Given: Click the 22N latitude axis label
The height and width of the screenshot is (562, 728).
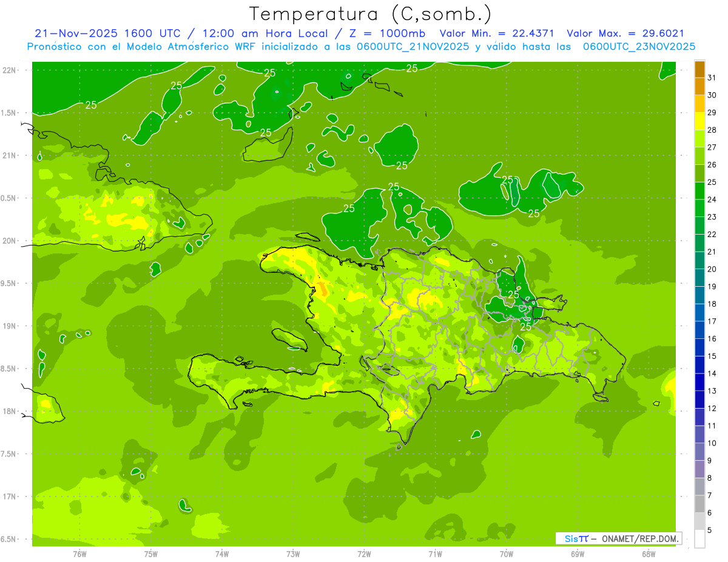Looking at the screenshot, I should [x=10, y=70].
